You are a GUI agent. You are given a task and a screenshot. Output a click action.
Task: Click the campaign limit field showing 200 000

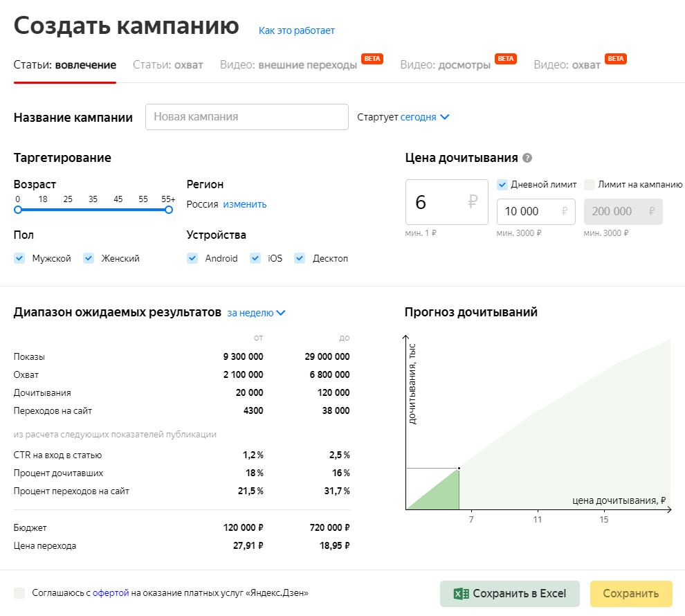[x=623, y=212]
